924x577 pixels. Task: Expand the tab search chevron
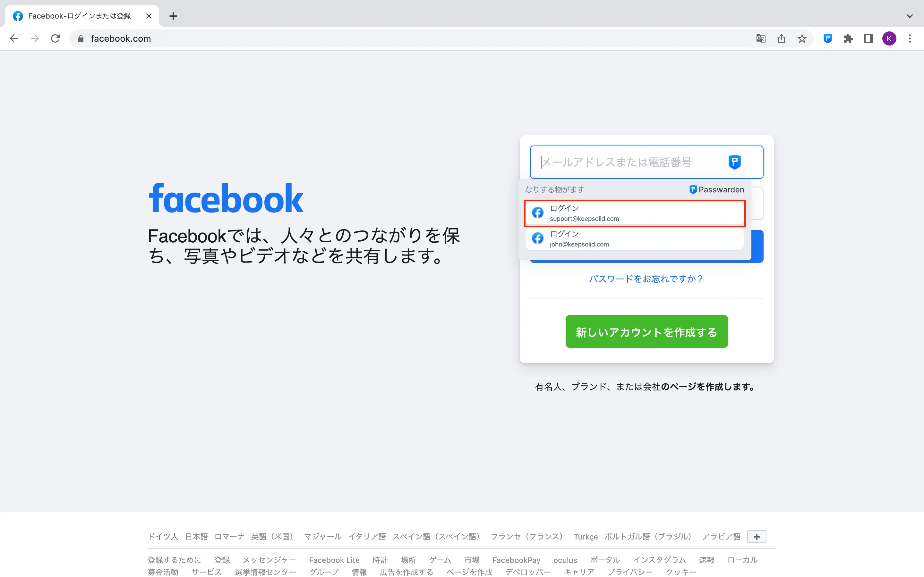click(910, 16)
